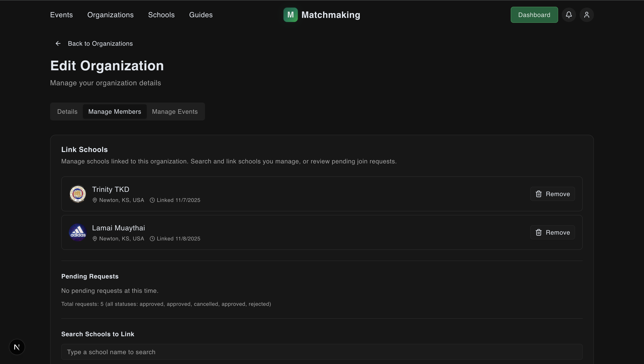Open the Events nav menu

(x=61, y=15)
